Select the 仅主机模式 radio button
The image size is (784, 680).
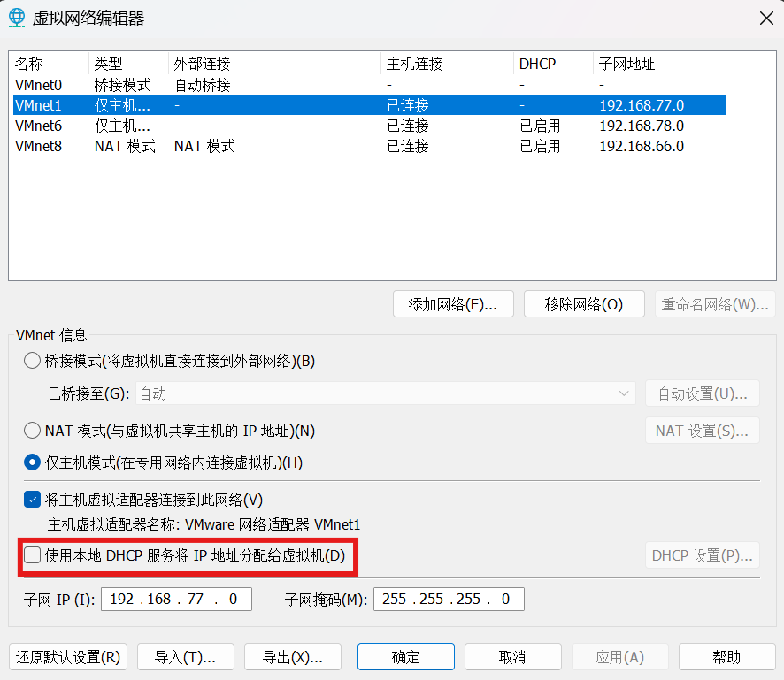click(32, 462)
